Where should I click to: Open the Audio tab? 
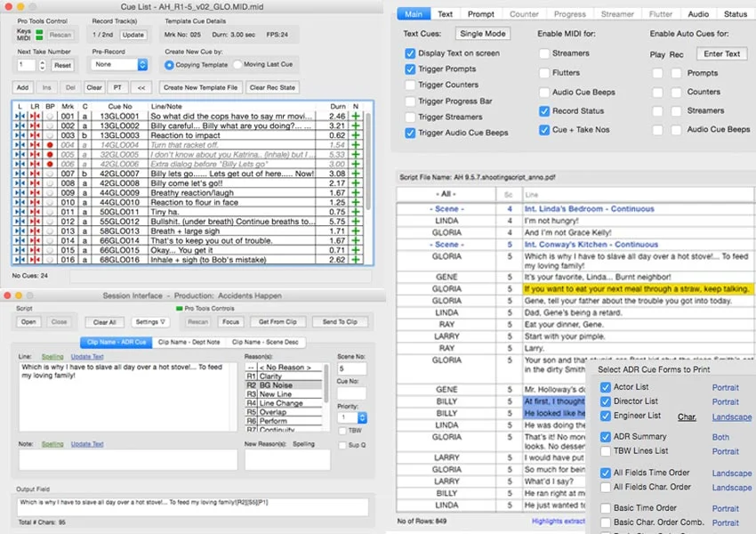coord(698,14)
